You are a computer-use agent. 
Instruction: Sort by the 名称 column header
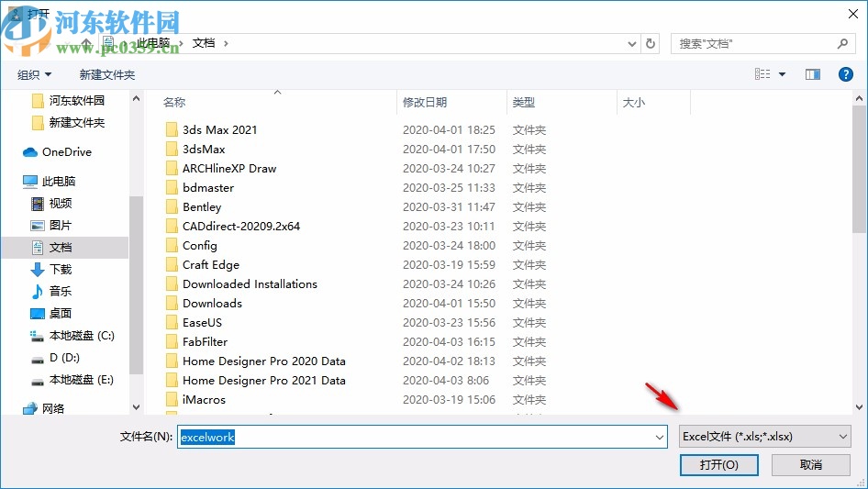(174, 102)
